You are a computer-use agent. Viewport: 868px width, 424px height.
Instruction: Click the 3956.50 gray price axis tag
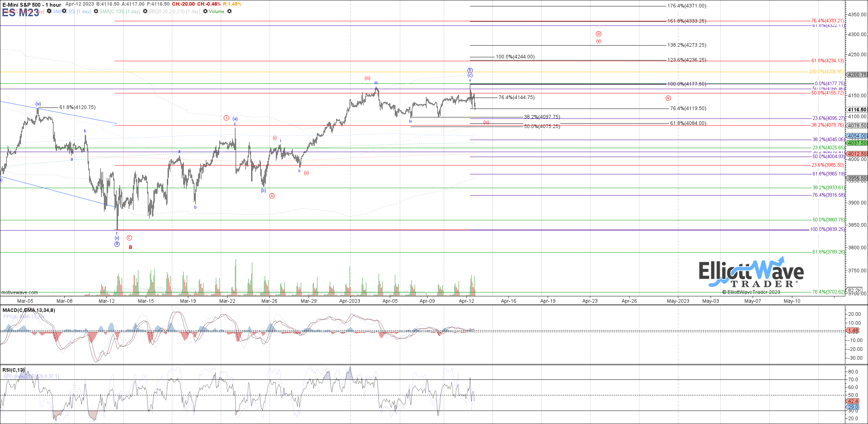pos(857,178)
